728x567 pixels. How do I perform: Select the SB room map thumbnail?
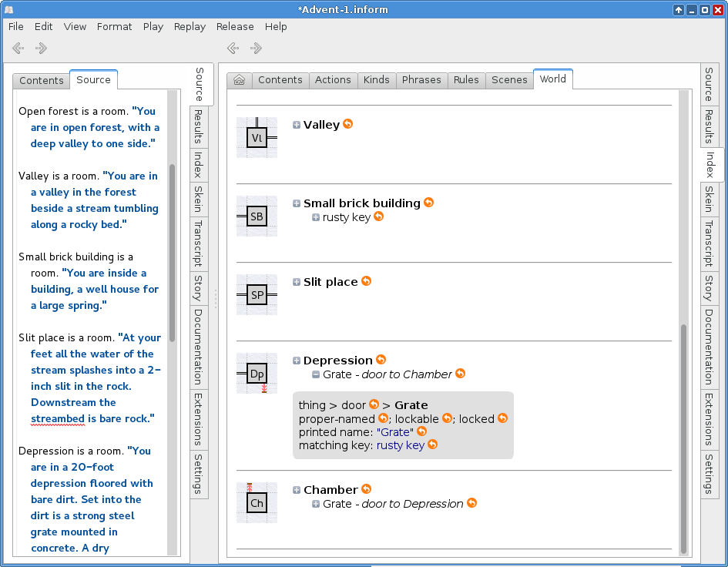click(x=257, y=216)
